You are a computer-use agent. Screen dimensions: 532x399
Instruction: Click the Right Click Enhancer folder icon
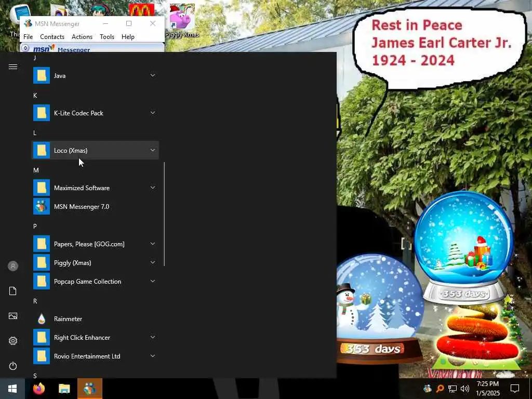pos(42,338)
